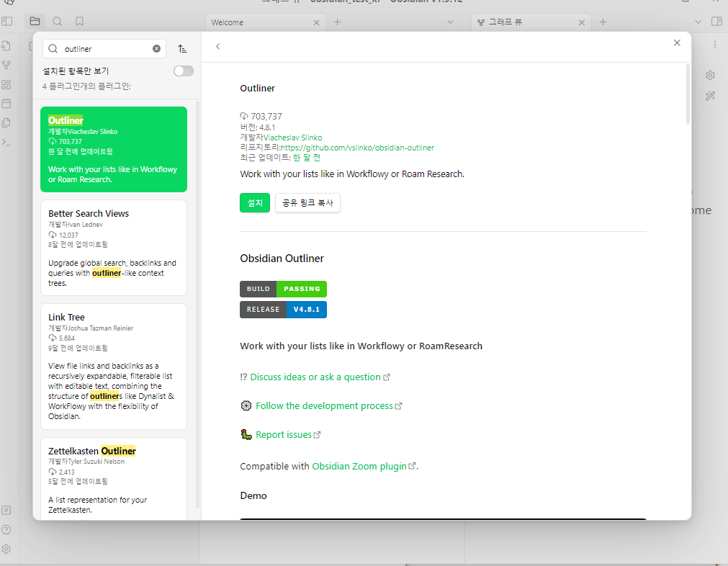
Task: Open tab list dropdown beside Welcome tab group
Action: pos(450,22)
